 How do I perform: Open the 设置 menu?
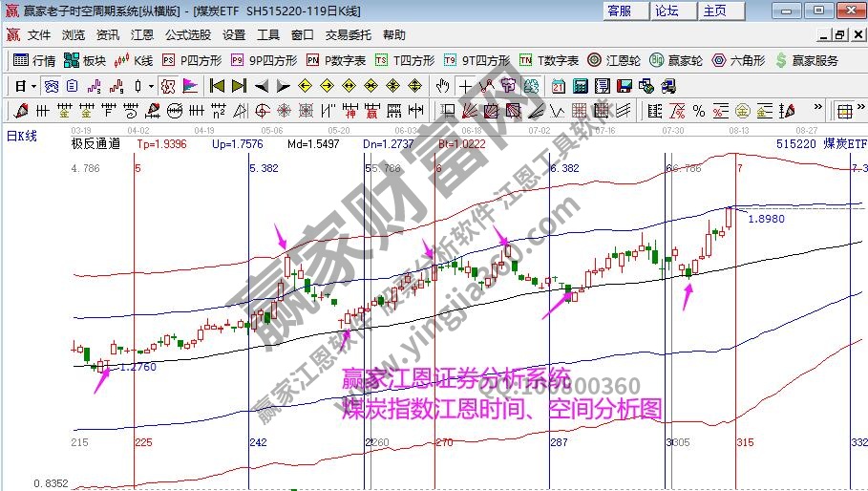click(234, 35)
